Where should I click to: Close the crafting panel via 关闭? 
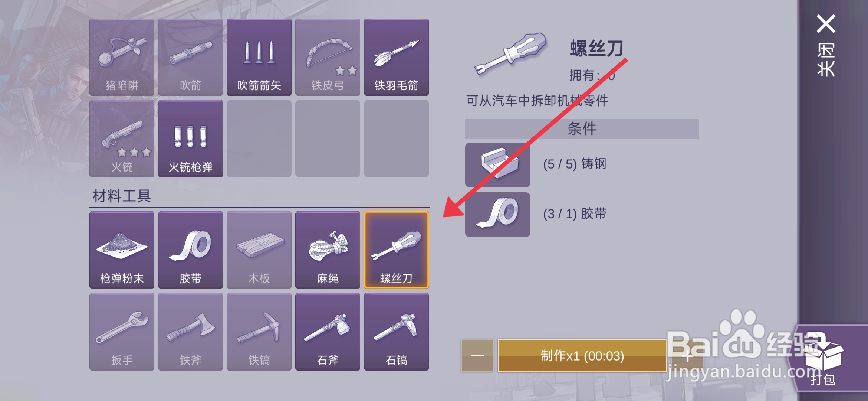826,45
